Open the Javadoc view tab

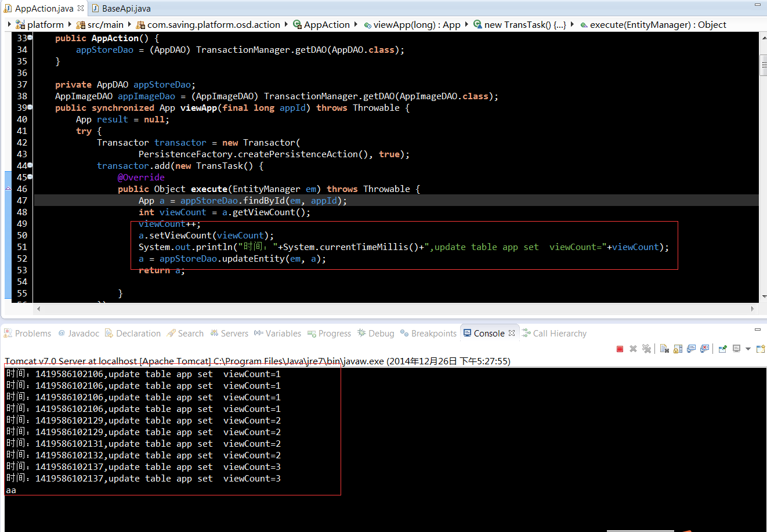78,333
